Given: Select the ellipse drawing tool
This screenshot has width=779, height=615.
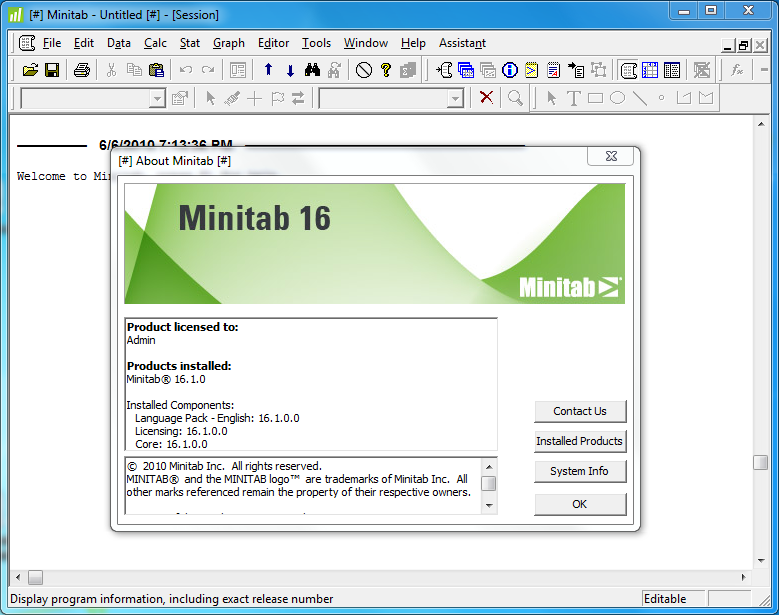Looking at the screenshot, I should (617, 98).
